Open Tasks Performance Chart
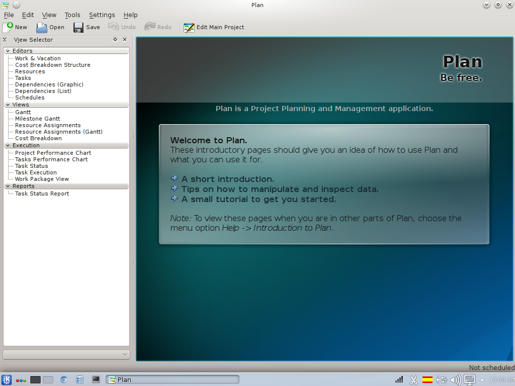515x386 pixels. pos(51,159)
